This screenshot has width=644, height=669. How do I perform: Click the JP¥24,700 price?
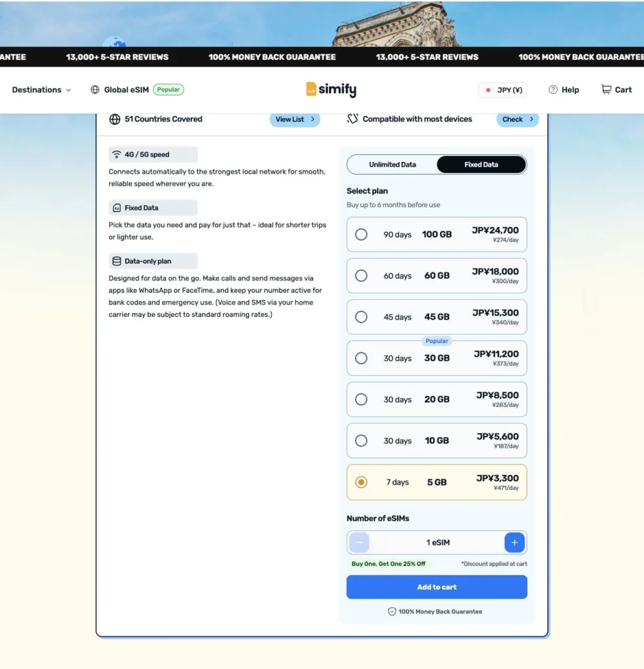point(495,231)
